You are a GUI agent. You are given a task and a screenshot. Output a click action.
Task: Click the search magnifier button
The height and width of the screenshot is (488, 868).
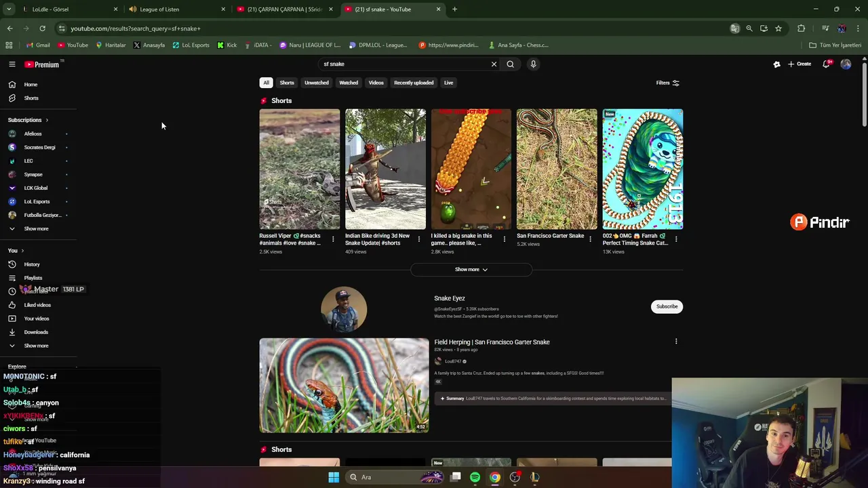(511, 64)
